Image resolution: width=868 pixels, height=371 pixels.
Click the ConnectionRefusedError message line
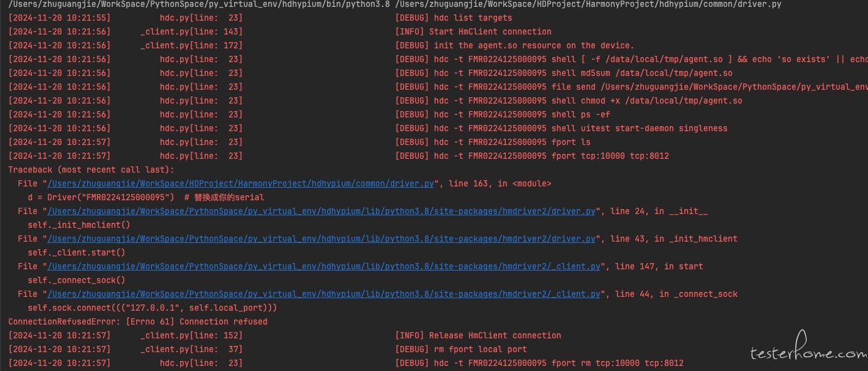137,321
